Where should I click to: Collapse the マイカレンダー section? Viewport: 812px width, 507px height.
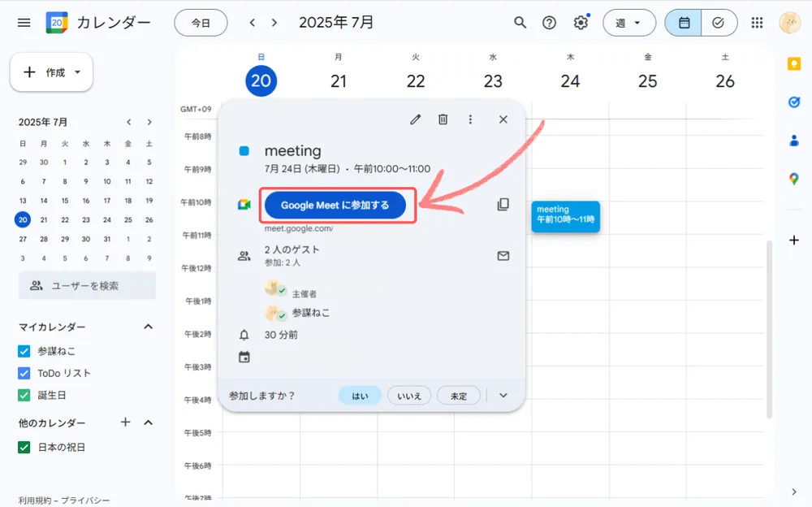[x=148, y=327]
